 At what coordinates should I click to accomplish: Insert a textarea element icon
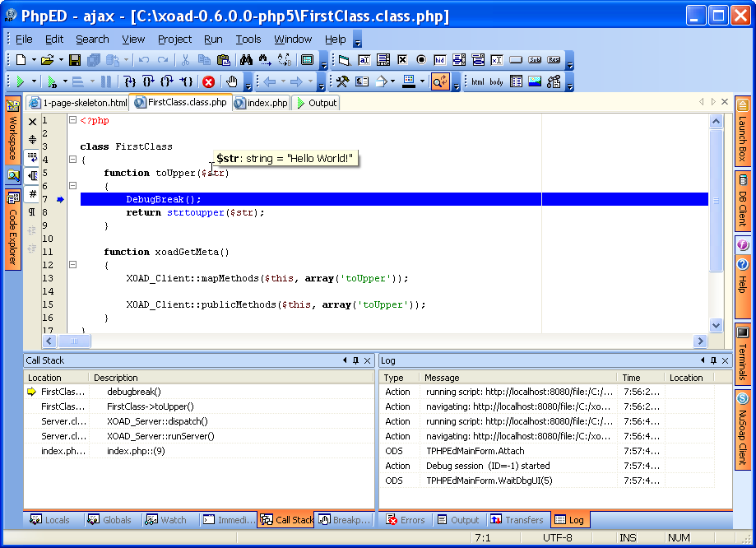[383, 60]
